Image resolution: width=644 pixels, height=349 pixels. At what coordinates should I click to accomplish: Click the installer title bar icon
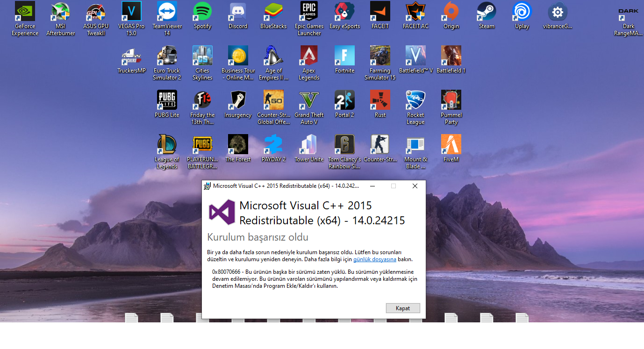(x=207, y=186)
